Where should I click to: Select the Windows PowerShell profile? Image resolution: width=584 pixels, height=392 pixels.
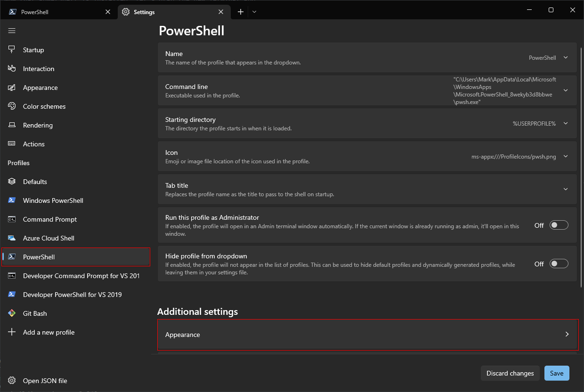[x=75, y=200]
